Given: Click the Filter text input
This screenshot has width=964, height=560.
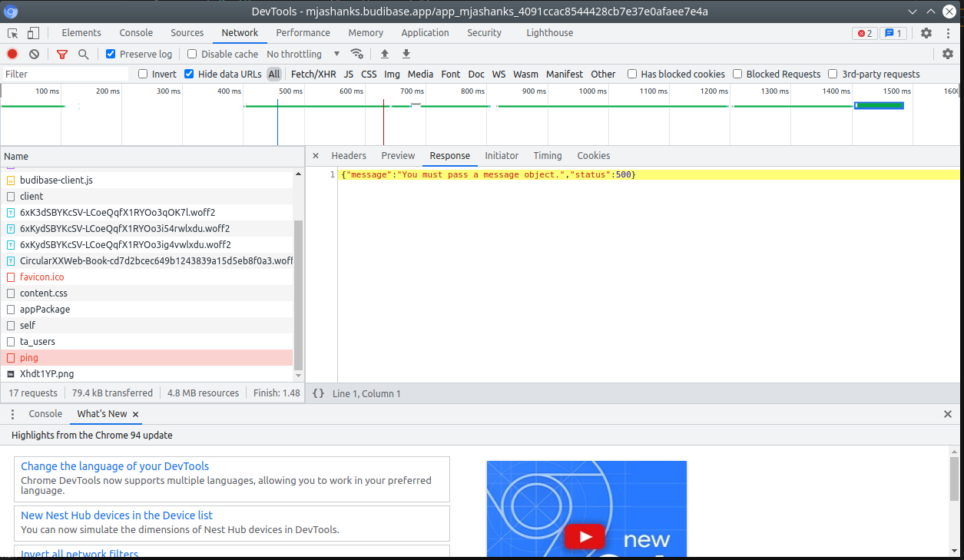Looking at the screenshot, I should click(65, 74).
